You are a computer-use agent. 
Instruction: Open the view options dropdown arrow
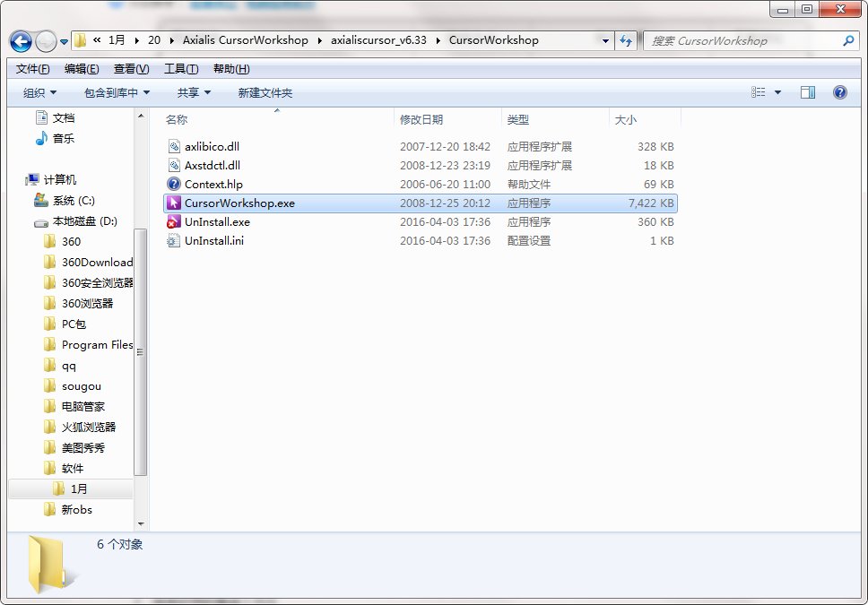coord(777,92)
